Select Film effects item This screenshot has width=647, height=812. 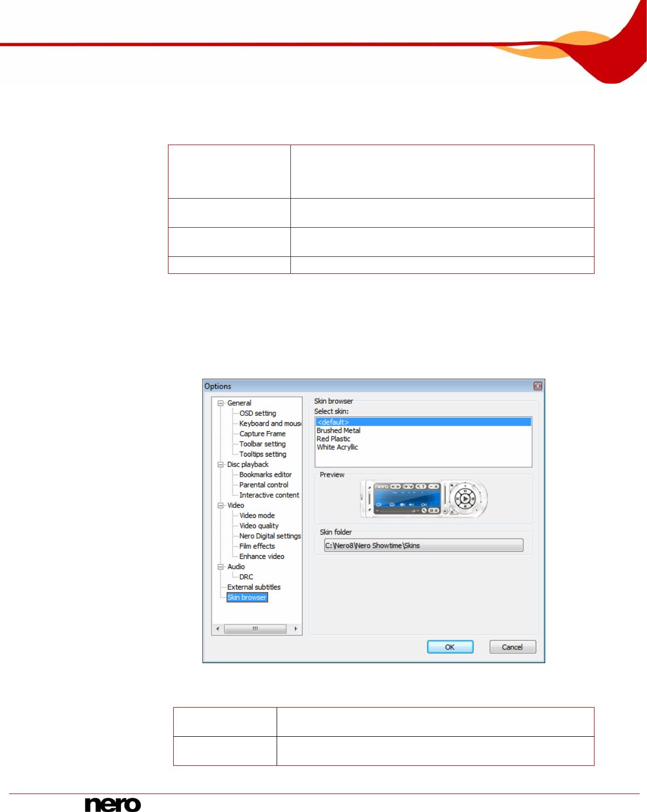pos(257,546)
